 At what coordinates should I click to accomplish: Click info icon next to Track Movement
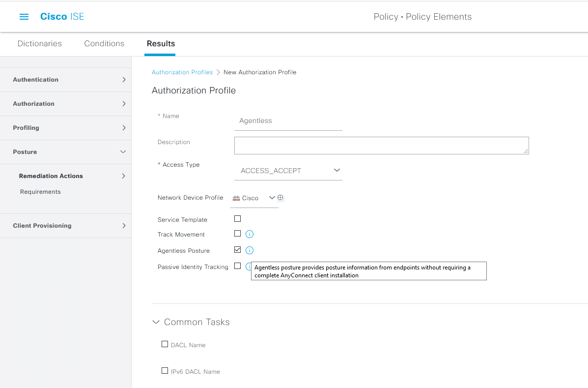pyautogui.click(x=250, y=234)
